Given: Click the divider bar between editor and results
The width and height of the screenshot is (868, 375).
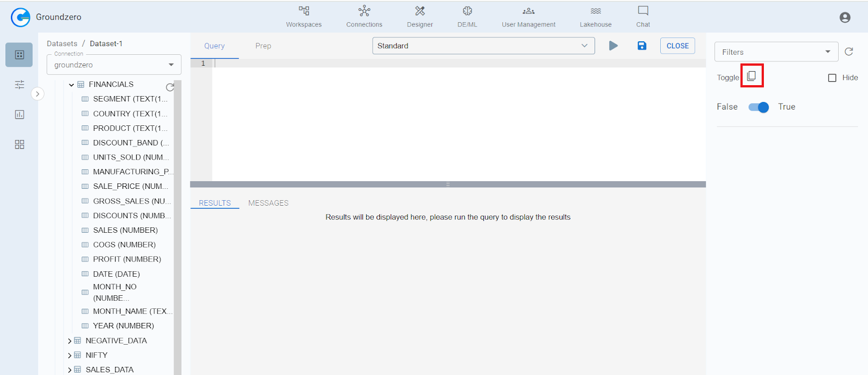Looking at the screenshot, I should [448, 185].
